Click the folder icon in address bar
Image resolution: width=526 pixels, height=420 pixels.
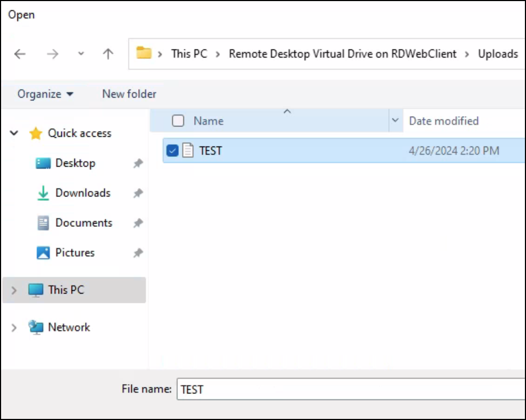[x=144, y=53]
